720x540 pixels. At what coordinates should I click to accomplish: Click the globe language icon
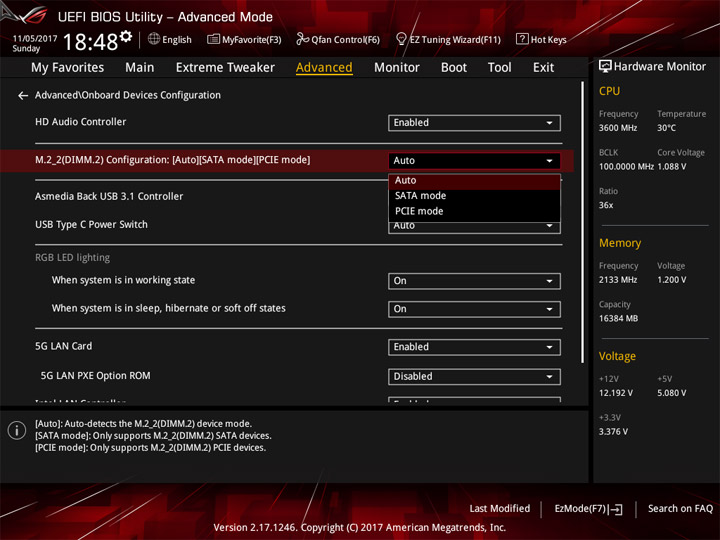pyautogui.click(x=154, y=39)
